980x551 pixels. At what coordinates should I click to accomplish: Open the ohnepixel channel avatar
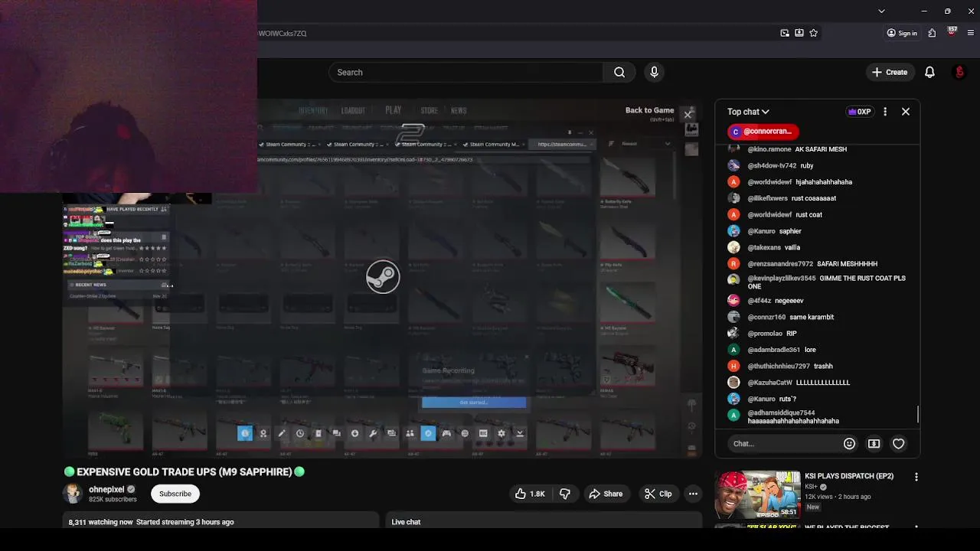point(73,494)
